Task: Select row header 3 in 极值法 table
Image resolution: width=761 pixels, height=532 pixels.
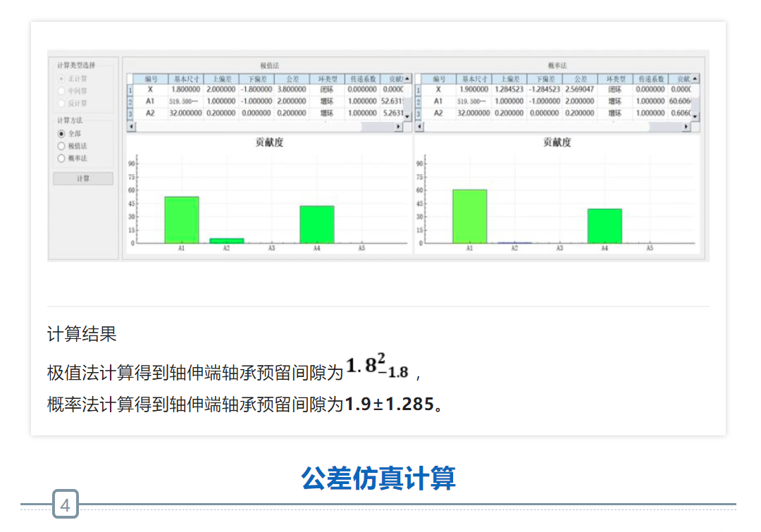Action: pos(130,113)
